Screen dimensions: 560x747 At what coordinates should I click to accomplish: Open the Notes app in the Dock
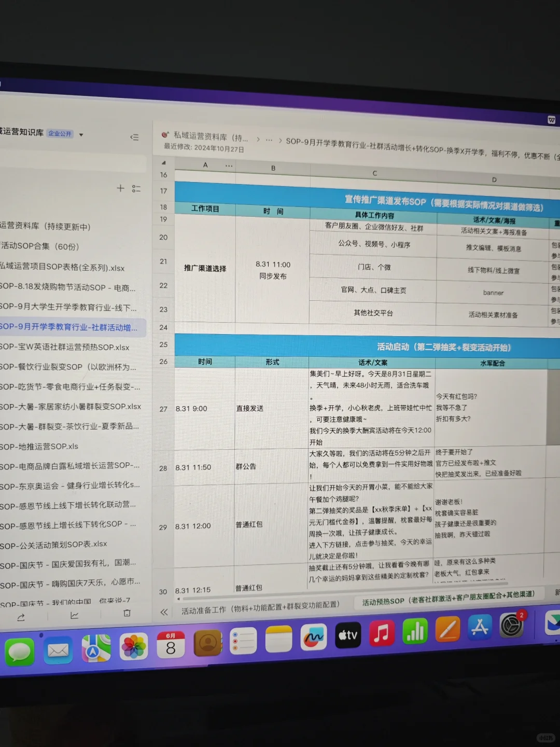[x=278, y=639]
